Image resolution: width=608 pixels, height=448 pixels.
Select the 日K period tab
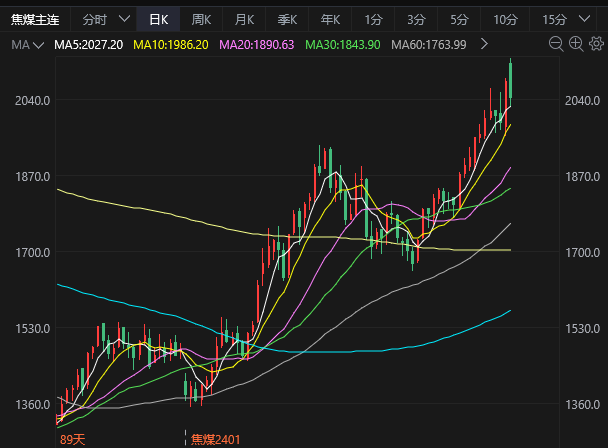pos(158,19)
